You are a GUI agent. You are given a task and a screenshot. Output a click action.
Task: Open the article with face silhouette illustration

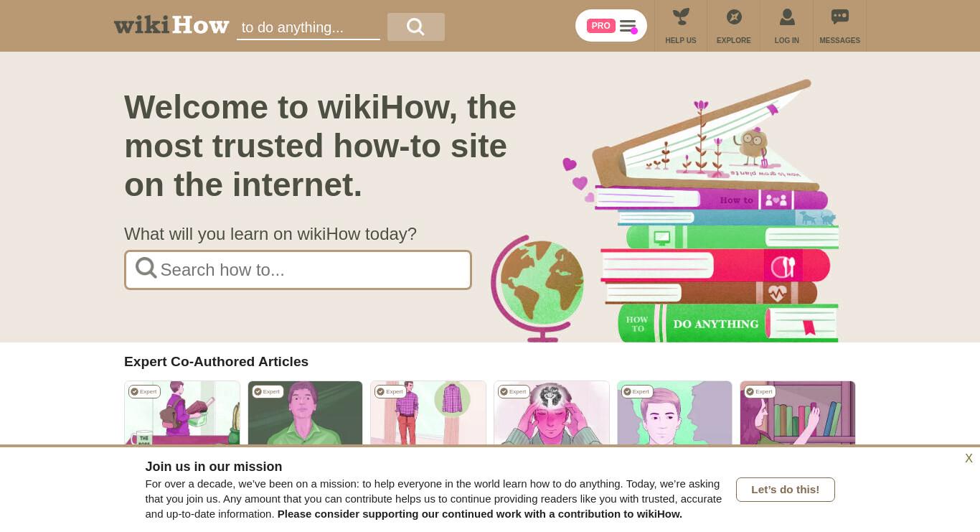(674, 414)
